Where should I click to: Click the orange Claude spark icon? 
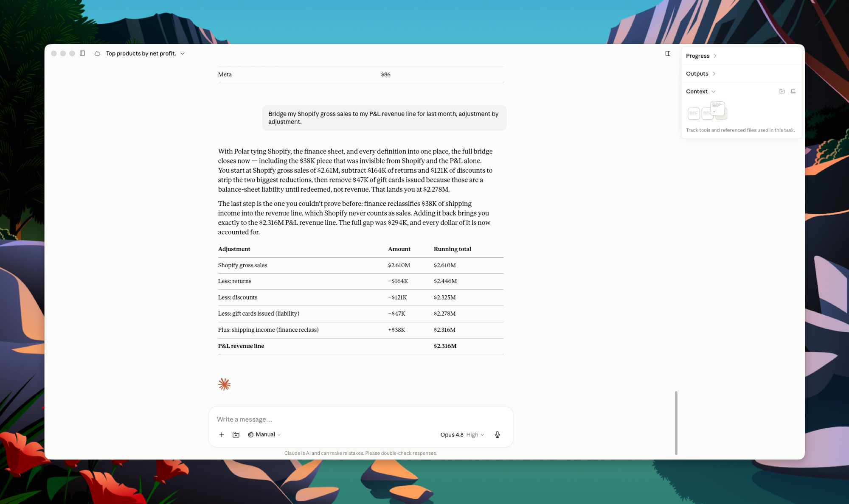pyautogui.click(x=224, y=384)
